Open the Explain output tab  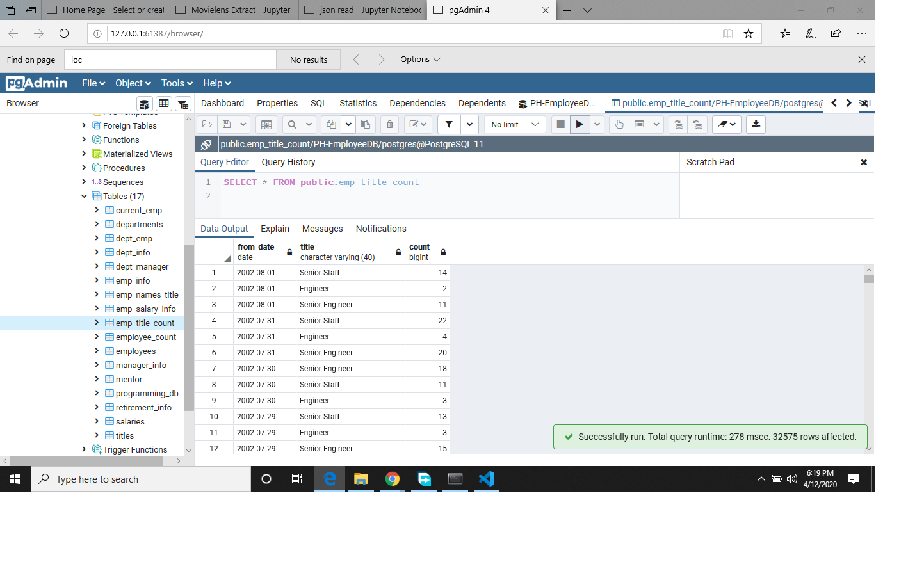click(x=275, y=229)
